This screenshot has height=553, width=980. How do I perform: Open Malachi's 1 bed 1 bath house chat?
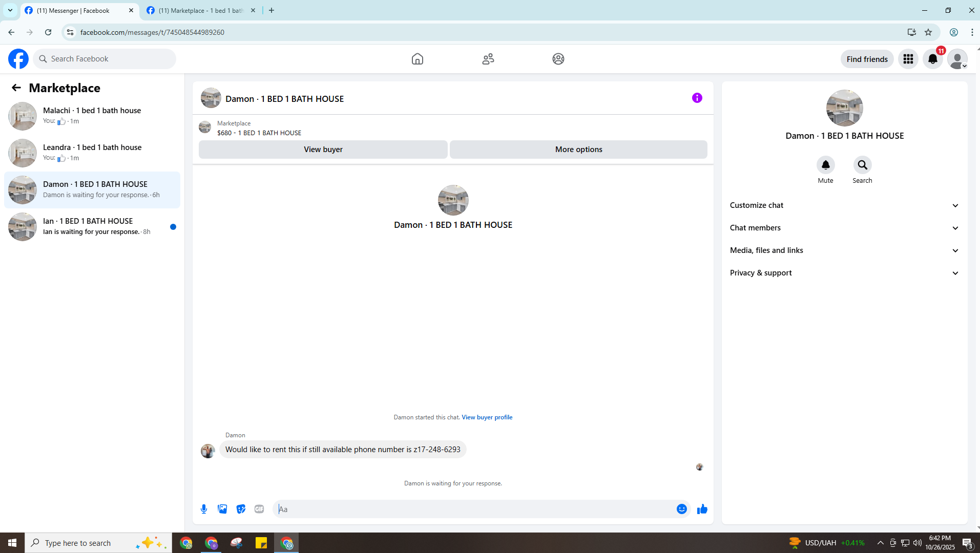pyautogui.click(x=92, y=116)
